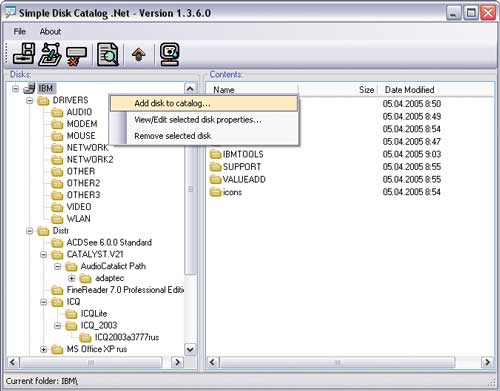Click contents pane scroll left arrow
The width and height of the screenshot is (500, 391).
213,362
